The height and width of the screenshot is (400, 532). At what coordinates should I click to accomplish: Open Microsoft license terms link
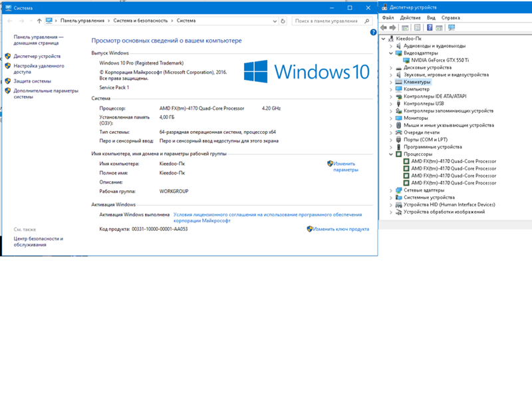[x=267, y=218]
